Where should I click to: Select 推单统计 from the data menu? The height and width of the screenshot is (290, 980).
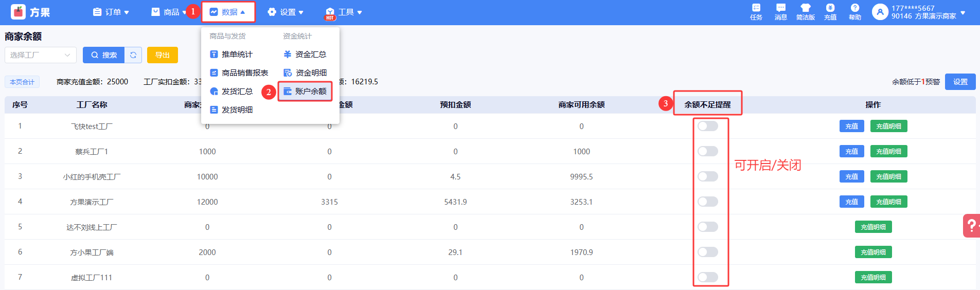(x=237, y=55)
